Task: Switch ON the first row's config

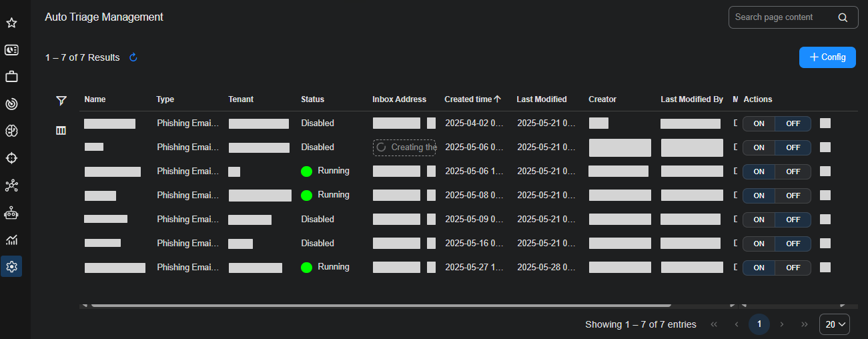Action: click(x=759, y=123)
